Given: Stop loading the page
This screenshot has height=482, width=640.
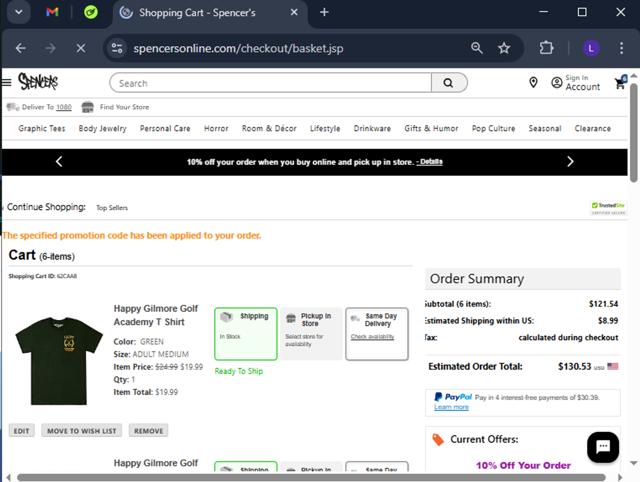Looking at the screenshot, I should (x=81, y=48).
